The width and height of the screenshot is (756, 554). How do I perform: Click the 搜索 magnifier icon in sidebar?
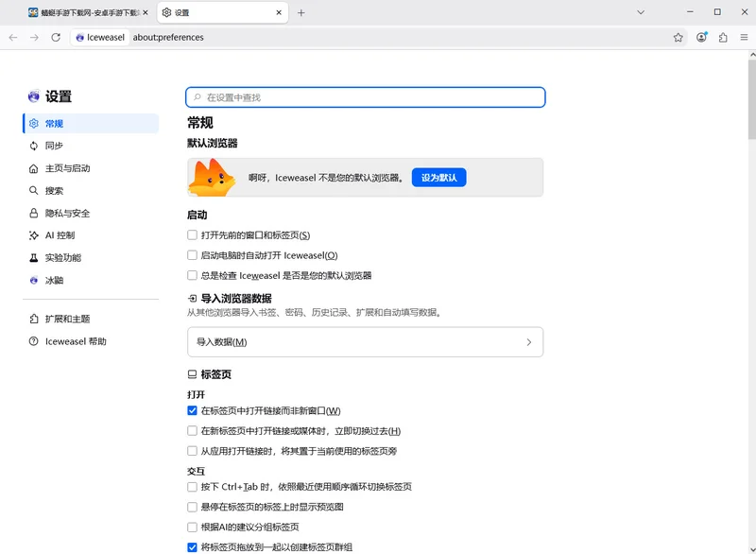tap(34, 190)
